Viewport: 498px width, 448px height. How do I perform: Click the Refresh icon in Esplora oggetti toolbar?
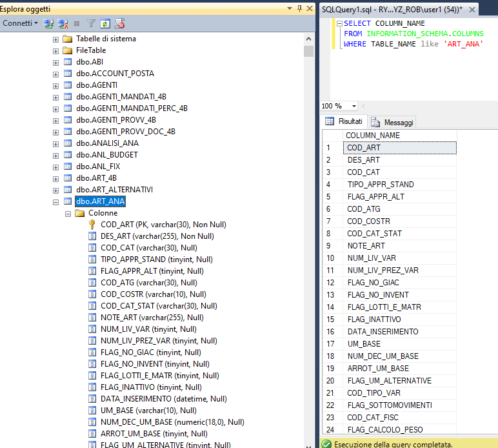tap(105, 23)
